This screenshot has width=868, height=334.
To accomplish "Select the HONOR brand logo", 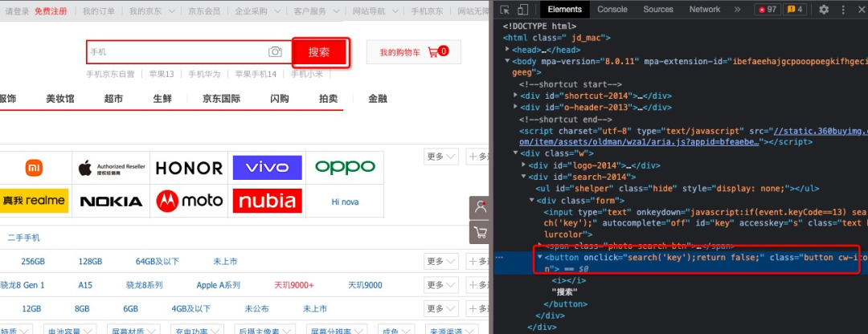I will point(189,168).
